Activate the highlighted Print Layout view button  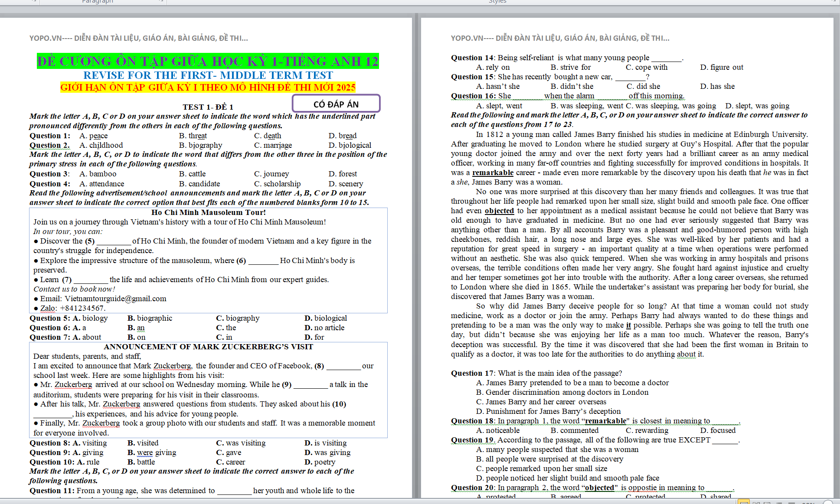pos(744,502)
